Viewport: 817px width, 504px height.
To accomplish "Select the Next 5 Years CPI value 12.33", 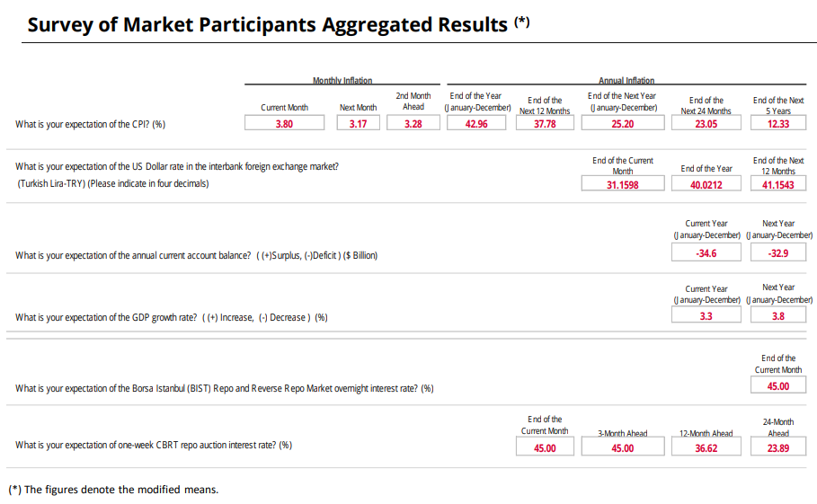I will point(778,124).
